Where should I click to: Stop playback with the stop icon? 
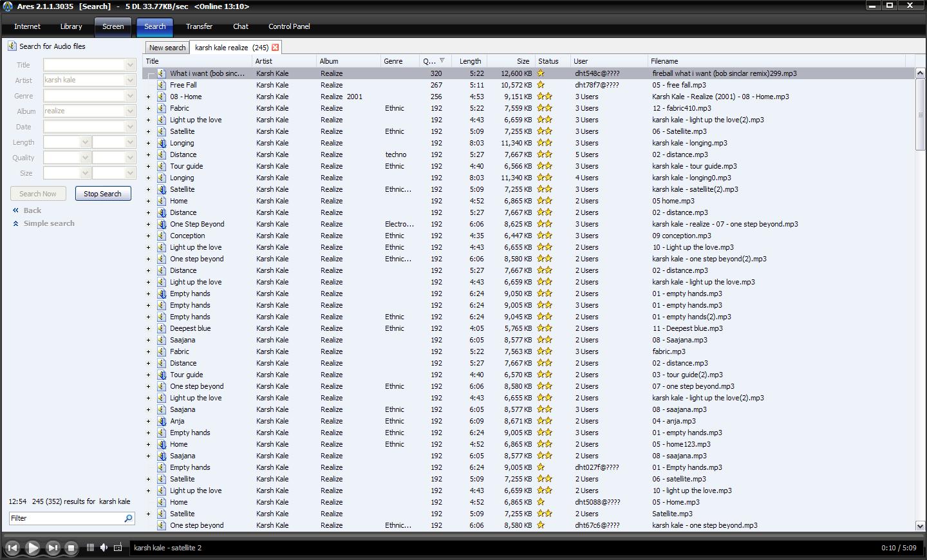pos(71,548)
